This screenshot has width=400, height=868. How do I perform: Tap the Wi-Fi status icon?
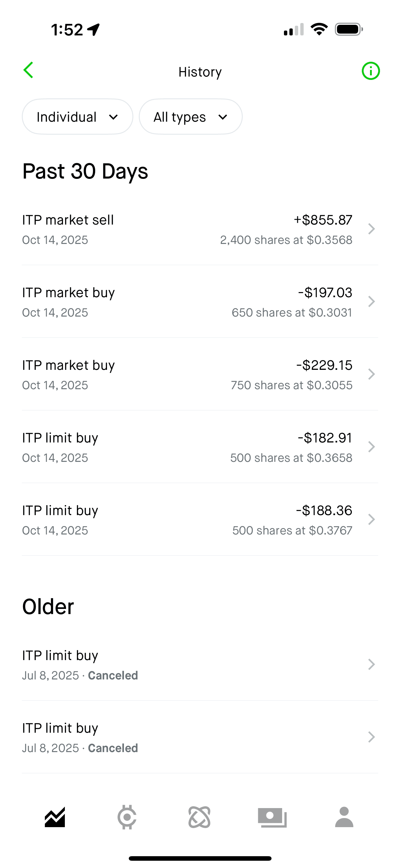tap(319, 29)
